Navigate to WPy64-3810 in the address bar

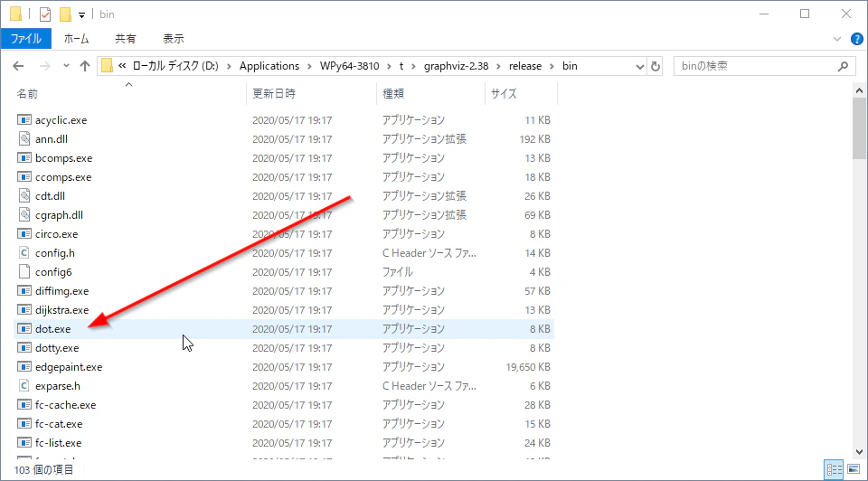click(349, 66)
